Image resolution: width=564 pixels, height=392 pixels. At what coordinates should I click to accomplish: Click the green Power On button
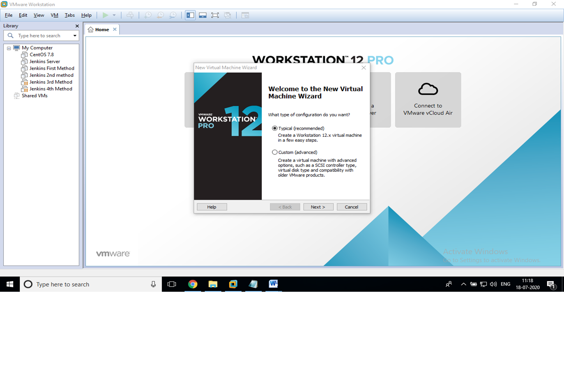click(x=105, y=15)
